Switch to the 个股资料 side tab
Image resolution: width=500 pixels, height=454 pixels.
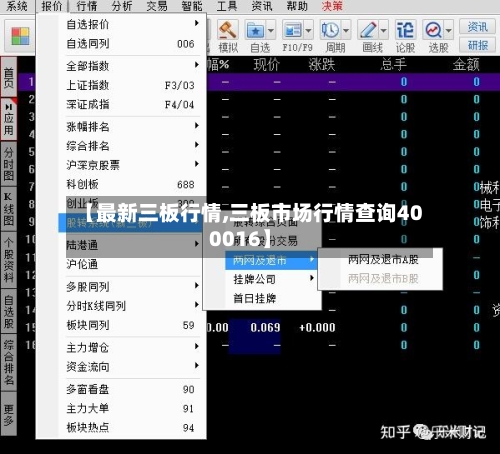9,260
